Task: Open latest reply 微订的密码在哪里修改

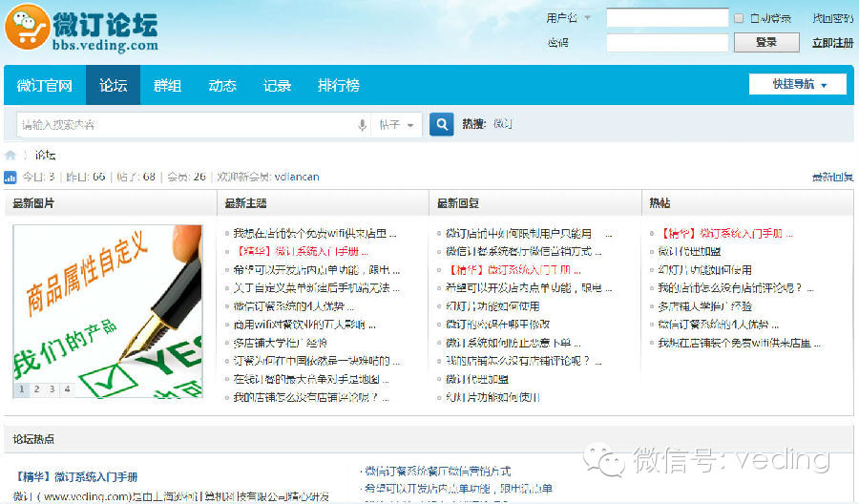Action: pyautogui.click(x=497, y=325)
